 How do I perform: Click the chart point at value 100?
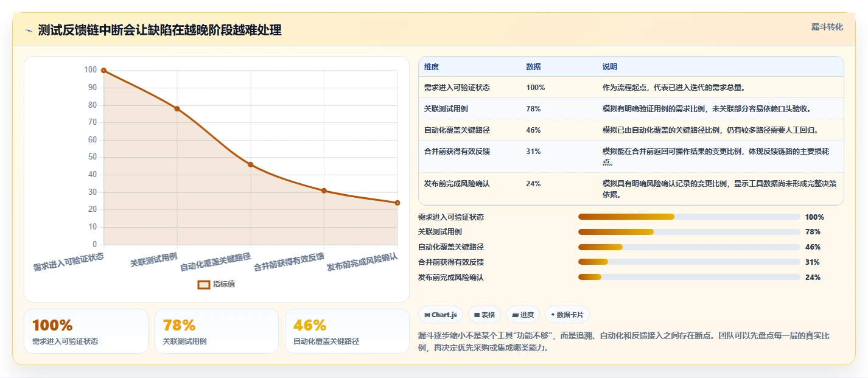pyautogui.click(x=103, y=71)
